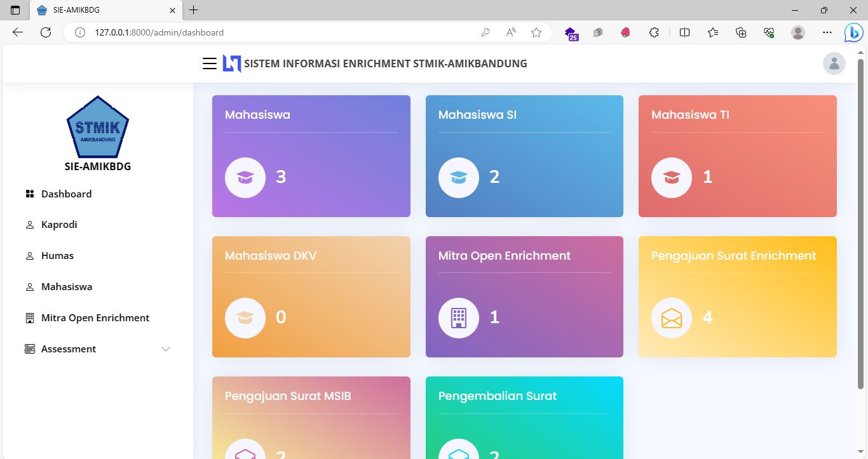Click the page vertical scrollbar
This screenshot has height=459, width=868.
pos(861,222)
